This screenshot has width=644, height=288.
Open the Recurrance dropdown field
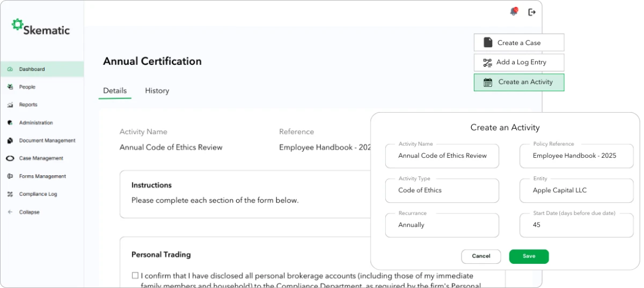(x=442, y=225)
